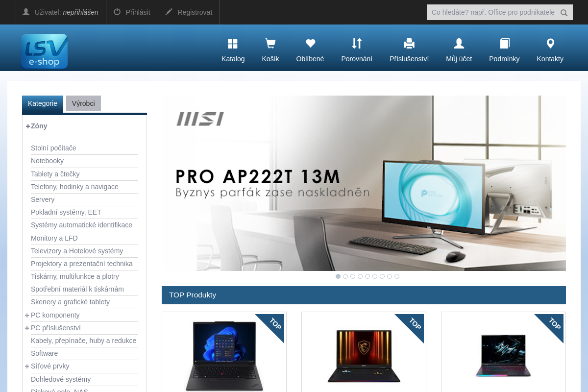Switch to the Výrobci tab
The image size is (588, 392).
[x=83, y=103]
